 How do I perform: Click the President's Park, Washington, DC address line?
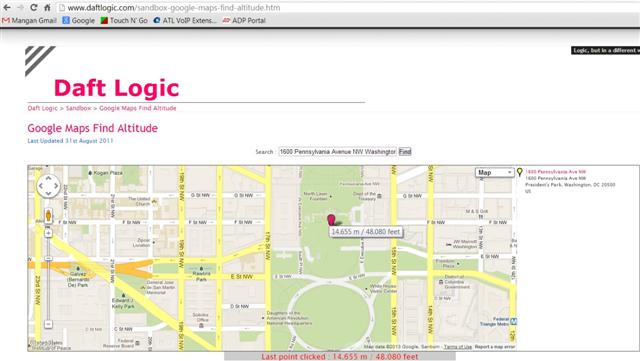click(570, 185)
